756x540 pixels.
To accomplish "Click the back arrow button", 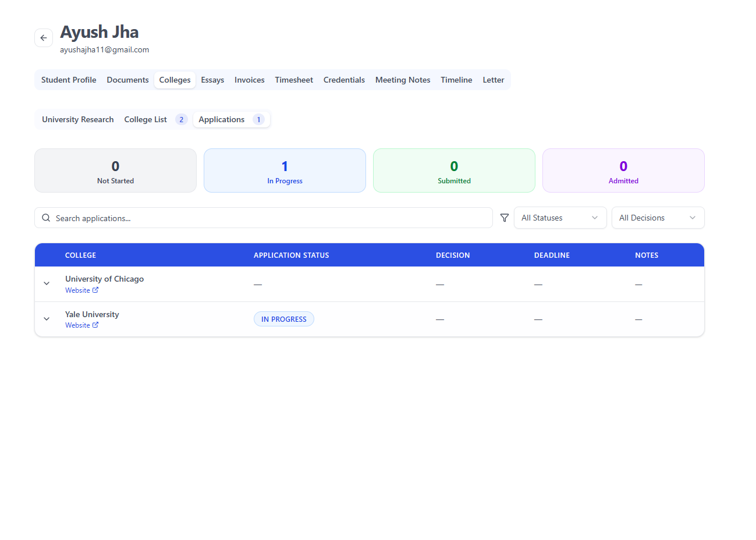I will click(x=44, y=38).
